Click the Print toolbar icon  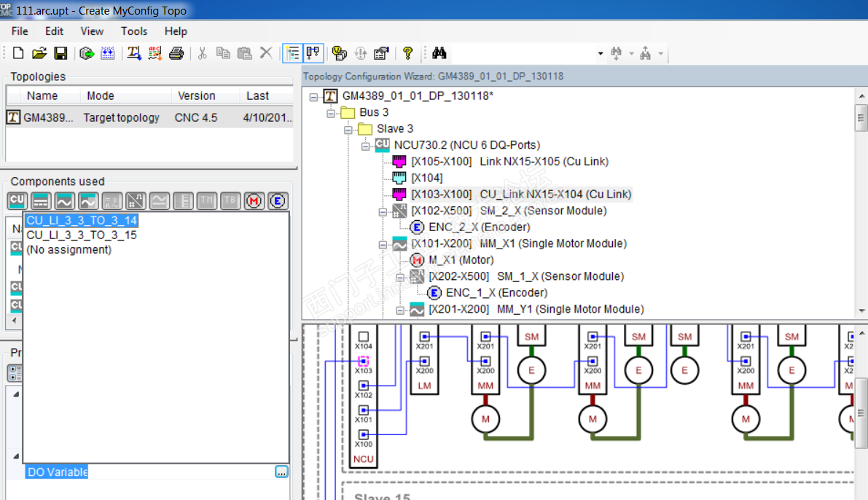click(x=176, y=53)
